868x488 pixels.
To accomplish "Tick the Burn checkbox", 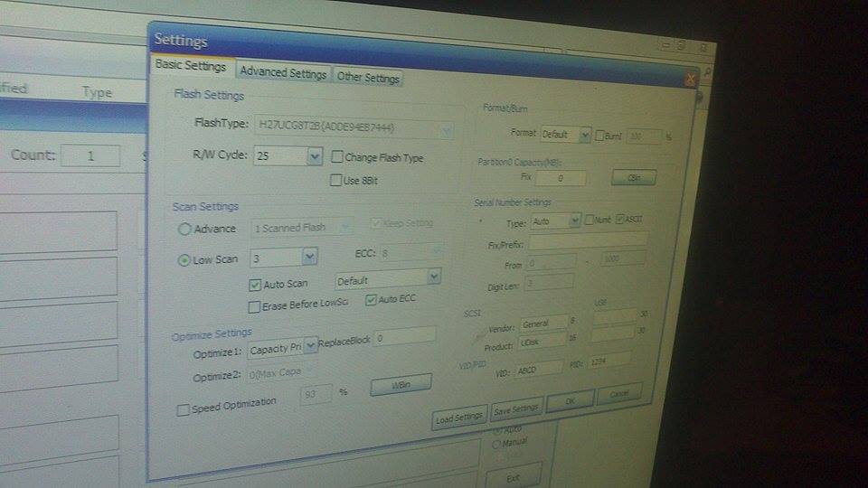I will [599, 135].
